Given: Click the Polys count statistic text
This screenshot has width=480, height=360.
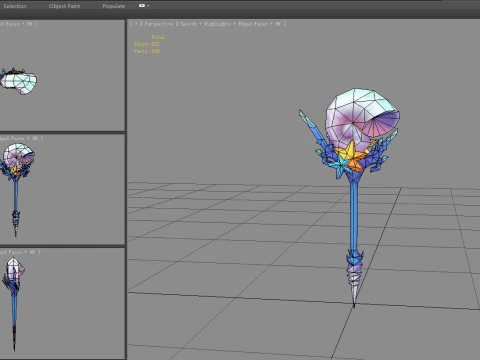Looking at the screenshot, I should 147,44.
